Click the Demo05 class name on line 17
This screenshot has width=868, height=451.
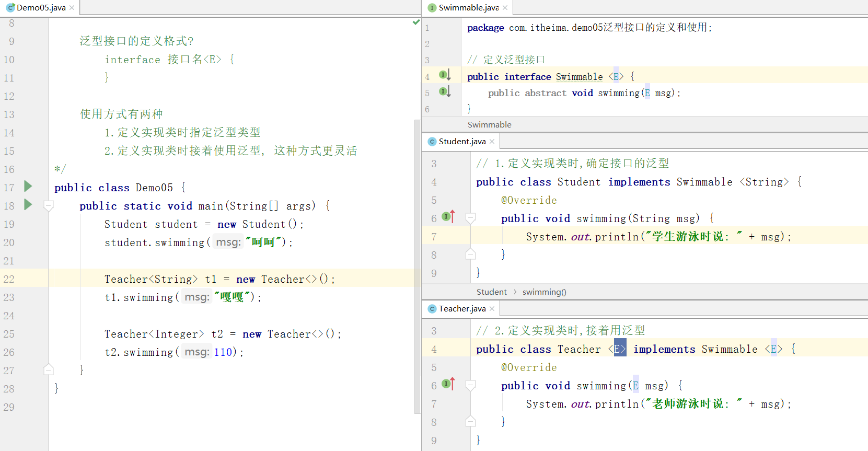(x=154, y=188)
